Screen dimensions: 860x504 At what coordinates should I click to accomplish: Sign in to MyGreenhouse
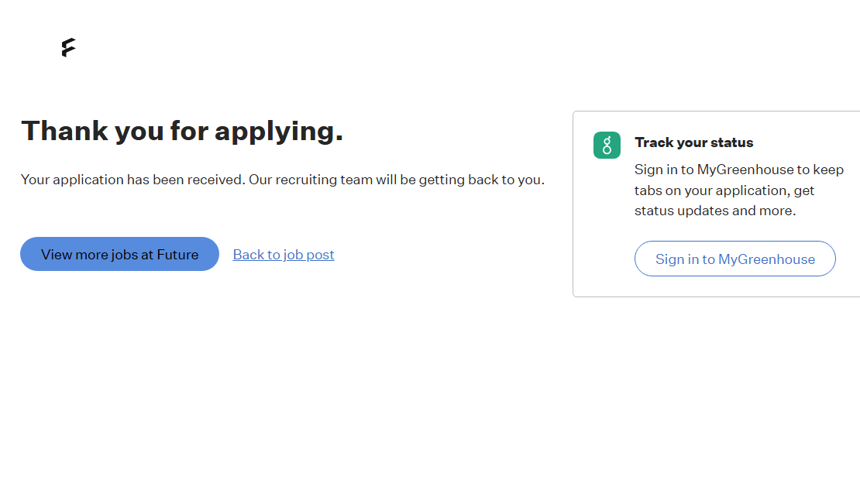coord(734,259)
